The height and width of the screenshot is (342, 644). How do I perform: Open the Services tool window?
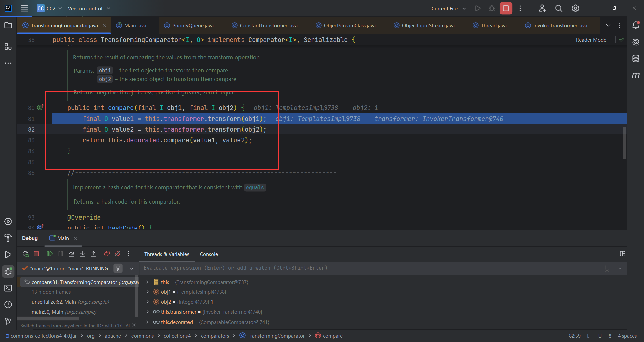coord(8,222)
